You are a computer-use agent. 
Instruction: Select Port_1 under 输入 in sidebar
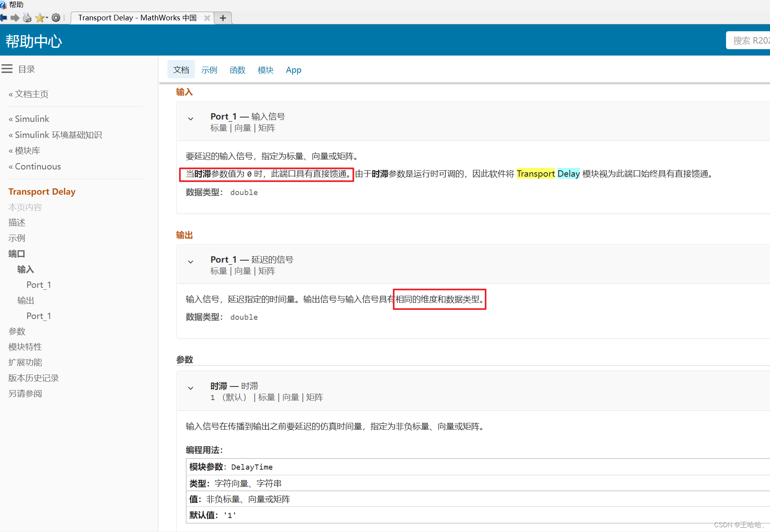coord(39,285)
